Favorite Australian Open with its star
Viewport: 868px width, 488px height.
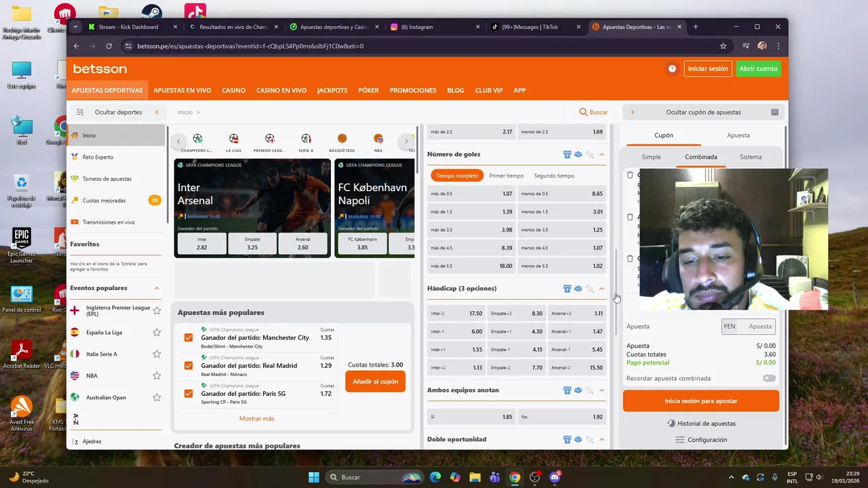[157, 397]
